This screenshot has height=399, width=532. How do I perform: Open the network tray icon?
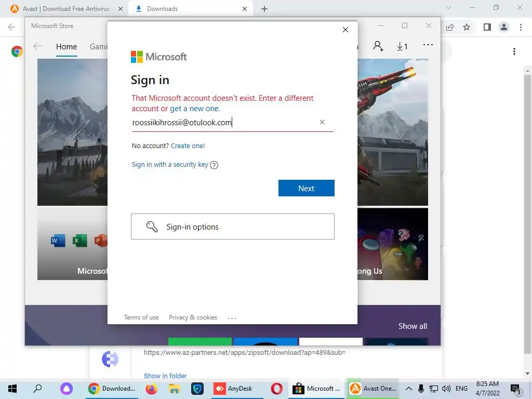pyautogui.click(x=434, y=389)
